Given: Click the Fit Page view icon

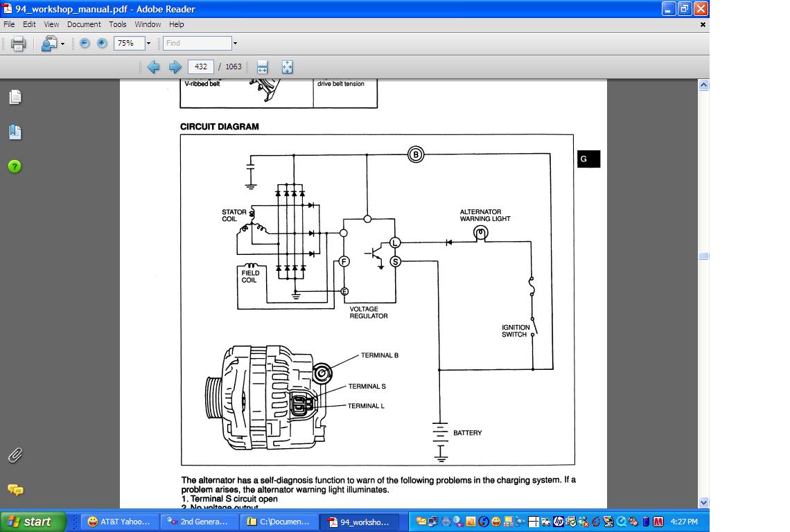Looking at the screenshot, I should tap(287, 66).
